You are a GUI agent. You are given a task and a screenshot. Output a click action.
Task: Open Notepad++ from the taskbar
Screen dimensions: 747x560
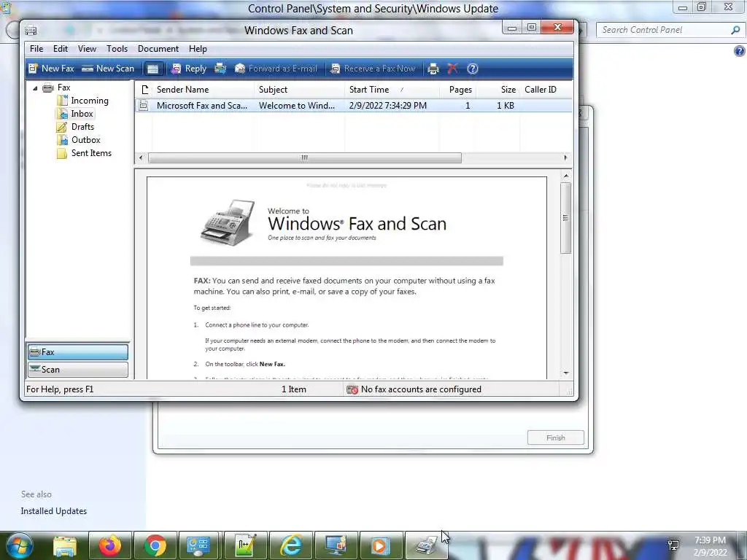pyautogui.click(x=245, y=546)
